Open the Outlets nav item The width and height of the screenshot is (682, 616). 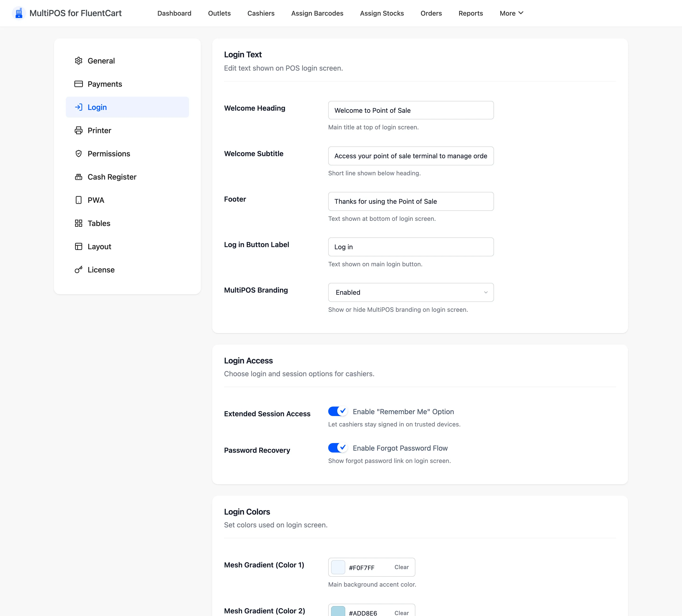(219, 13)
